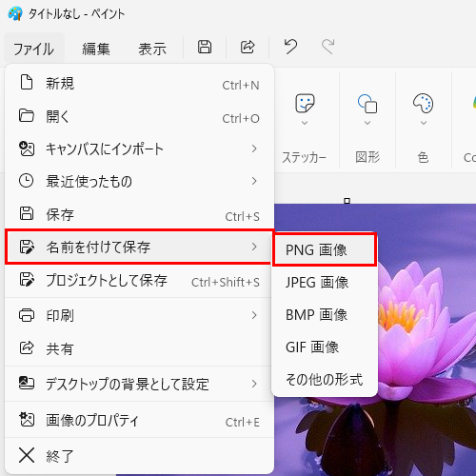Image resolution: width=476 pixels, height=476 pixels.
Task: Choose 新規 from the file menu
Action: click(139, 83)
